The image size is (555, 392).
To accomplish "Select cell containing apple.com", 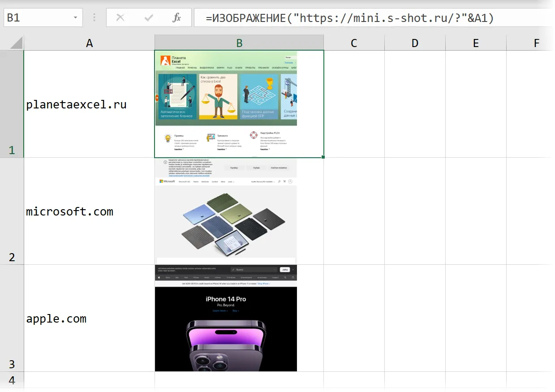I will click(89, 318).
